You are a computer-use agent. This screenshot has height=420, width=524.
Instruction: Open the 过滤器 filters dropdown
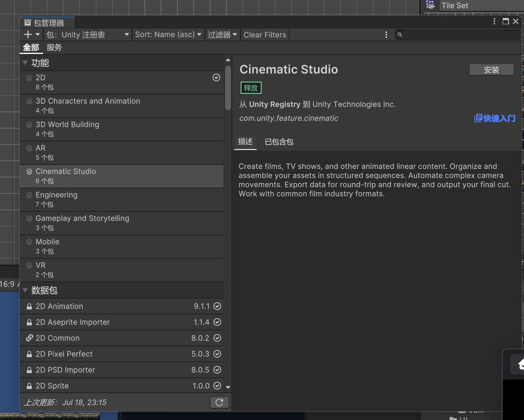pyautogui.click(x=223, y=35)
